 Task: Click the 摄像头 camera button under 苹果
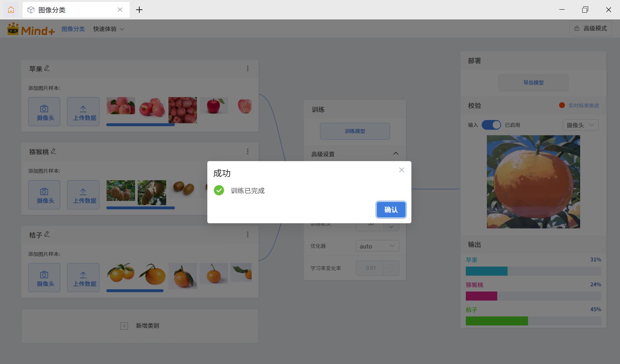(44, 112)
